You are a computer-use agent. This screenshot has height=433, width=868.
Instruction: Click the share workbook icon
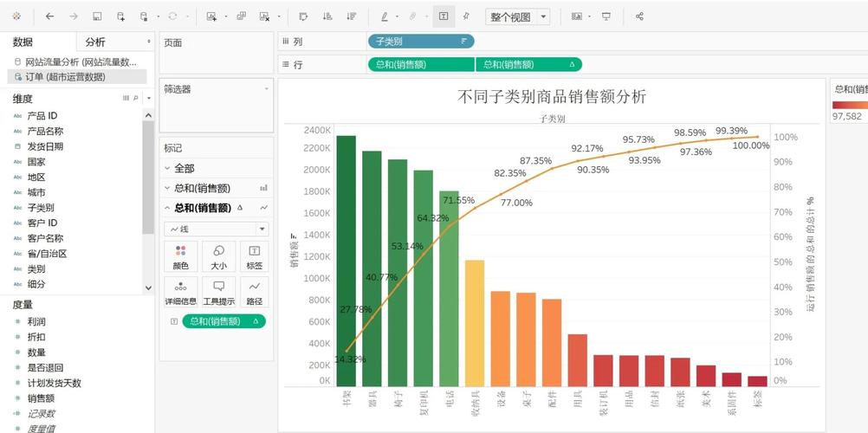click(639, 16)
